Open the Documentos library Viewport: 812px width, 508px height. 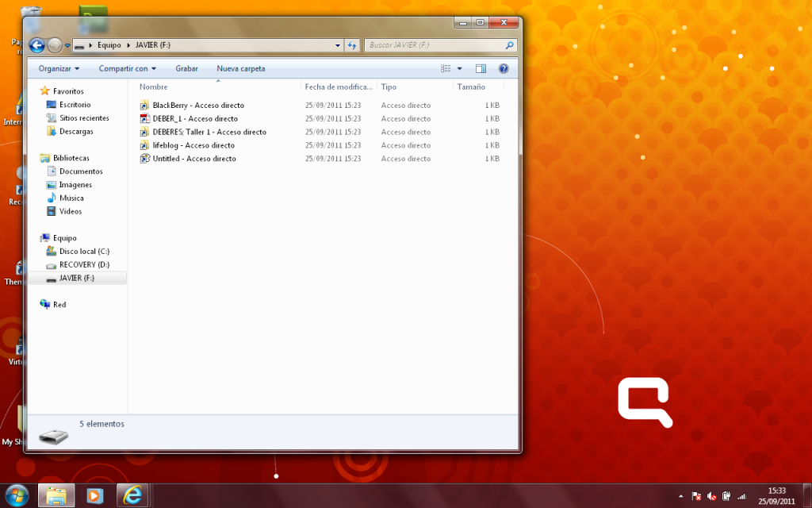point(81,171)
